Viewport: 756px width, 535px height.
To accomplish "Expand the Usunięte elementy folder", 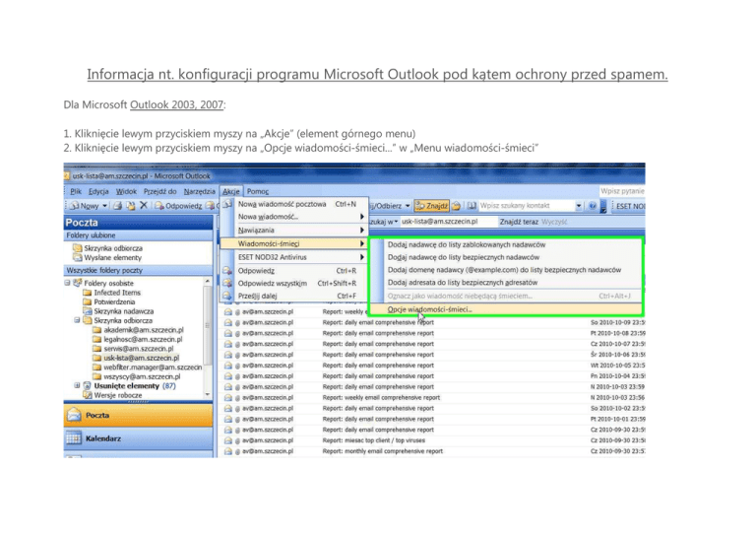I will pyautogui.click(x=77, y=385).
